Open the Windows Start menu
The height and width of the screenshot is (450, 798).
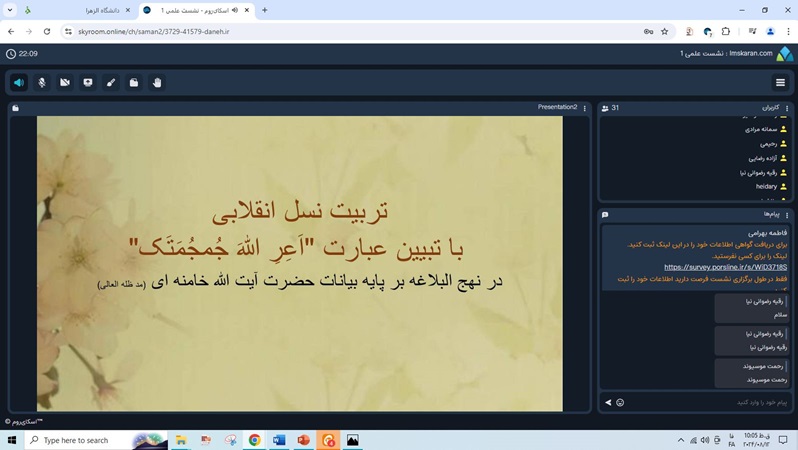coord(12,440)
